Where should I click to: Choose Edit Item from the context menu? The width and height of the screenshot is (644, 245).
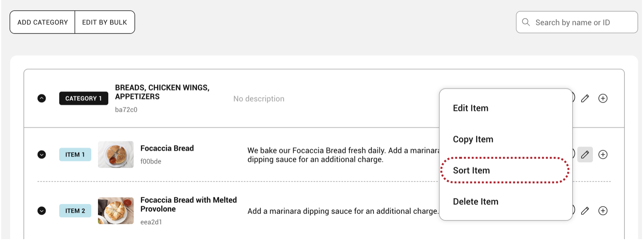pyautogui.click(x=470, y=108)
